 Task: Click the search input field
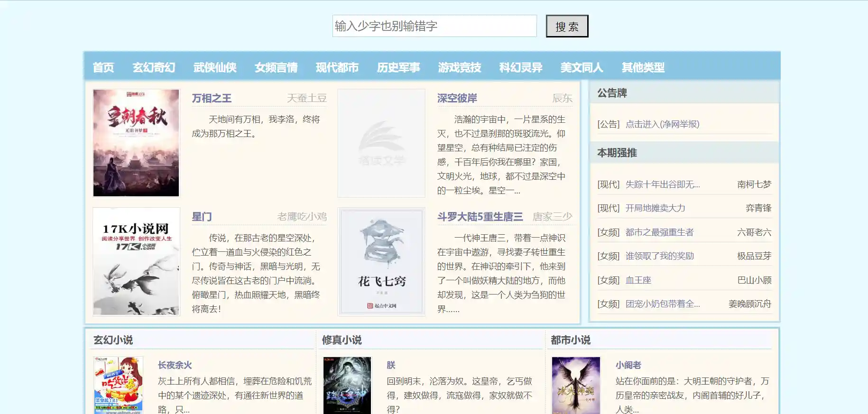coord(434,26)
